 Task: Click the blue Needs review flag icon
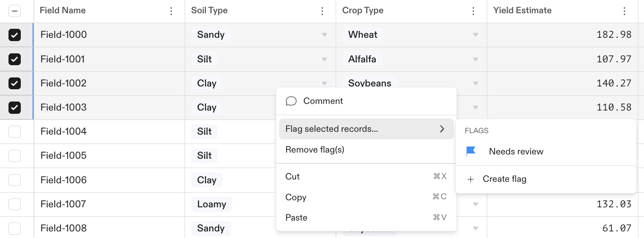coord(471,152)
